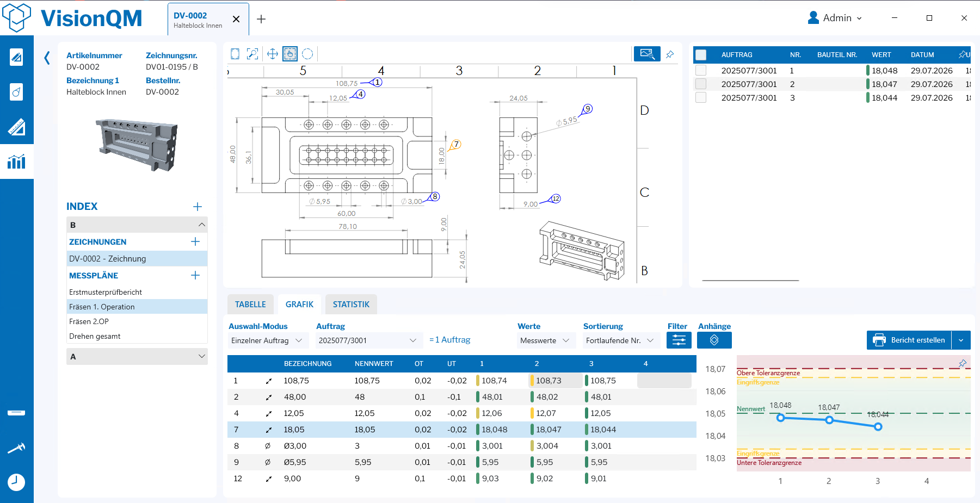Open the Auswahl-Modus Einzelner Auftrag dropdown
This screenshot has height=503, width=980.
(x=268, y=340)
